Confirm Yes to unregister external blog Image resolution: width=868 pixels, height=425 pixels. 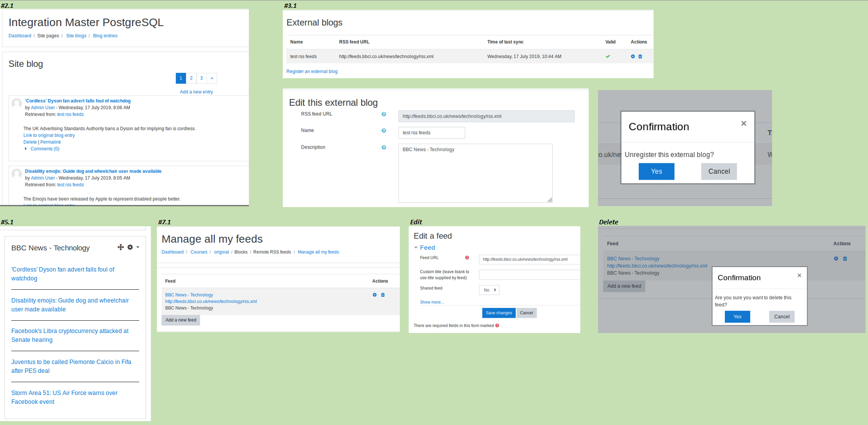657,172
